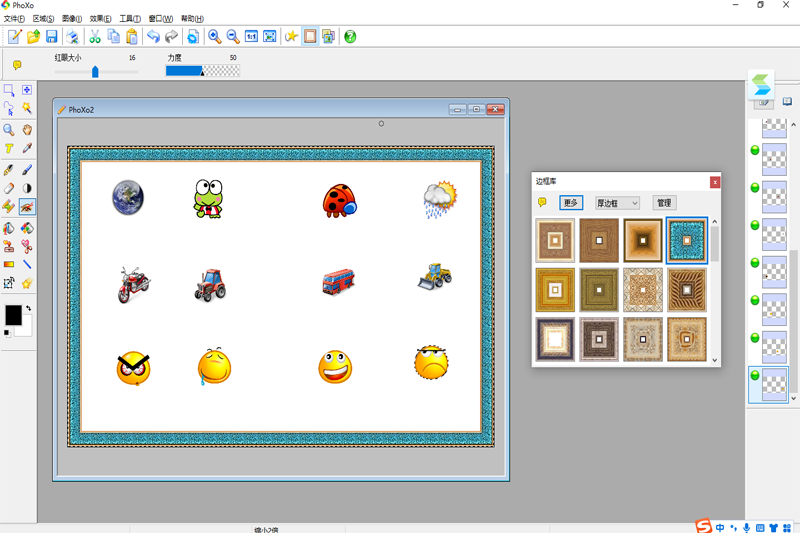Select the hand pan tool
Screen dimensions: 800x533
[27, 129]
